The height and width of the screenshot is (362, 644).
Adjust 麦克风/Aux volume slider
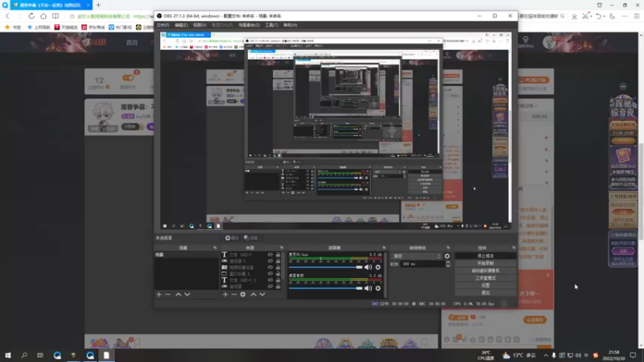point(326,267)
